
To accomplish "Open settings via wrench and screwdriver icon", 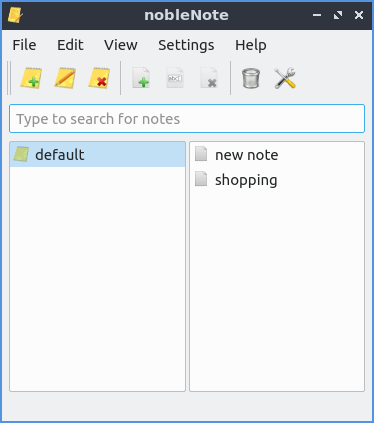I will point(285,78).
